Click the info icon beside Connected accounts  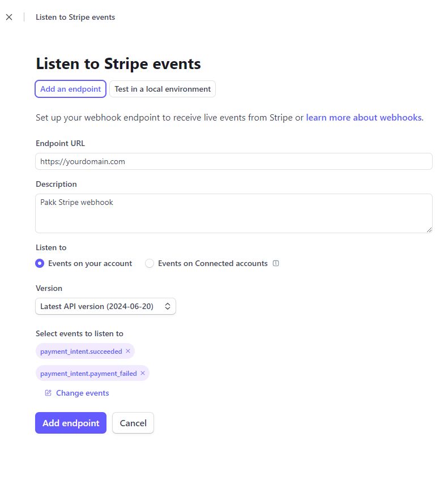[x=276, y=263]
